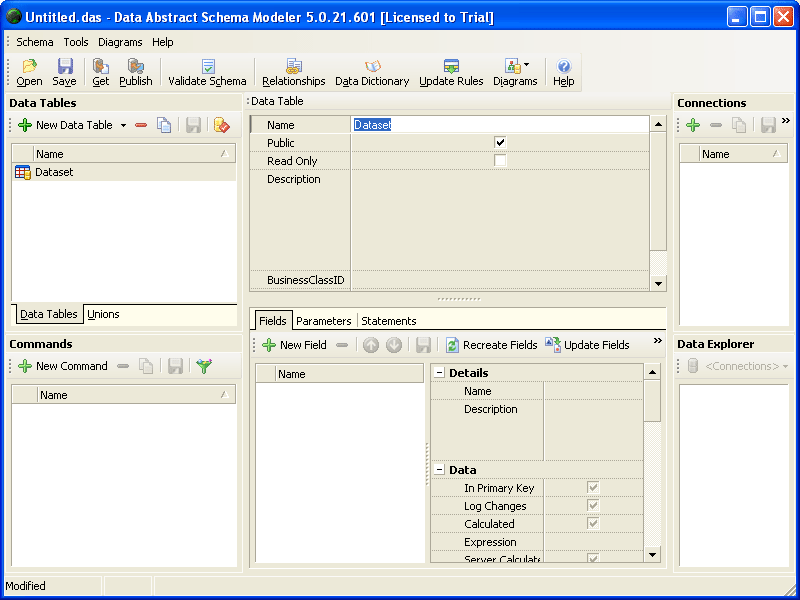The height and width of the screenshot is (600, 800).
Task: Click Update Fields button
Action: 587,345
